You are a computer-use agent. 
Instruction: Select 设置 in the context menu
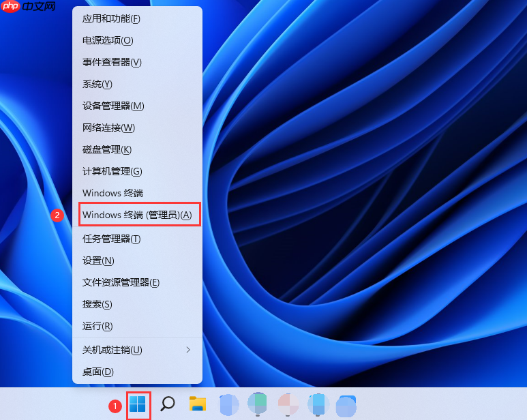98,260
